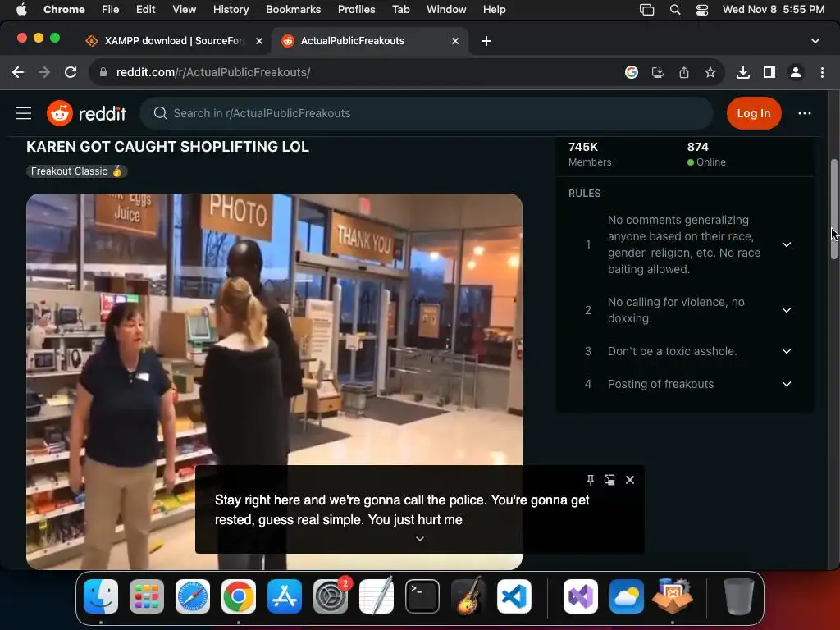840x630 pixels.
Task: Click the Log In button
Action: pos(754,113)
